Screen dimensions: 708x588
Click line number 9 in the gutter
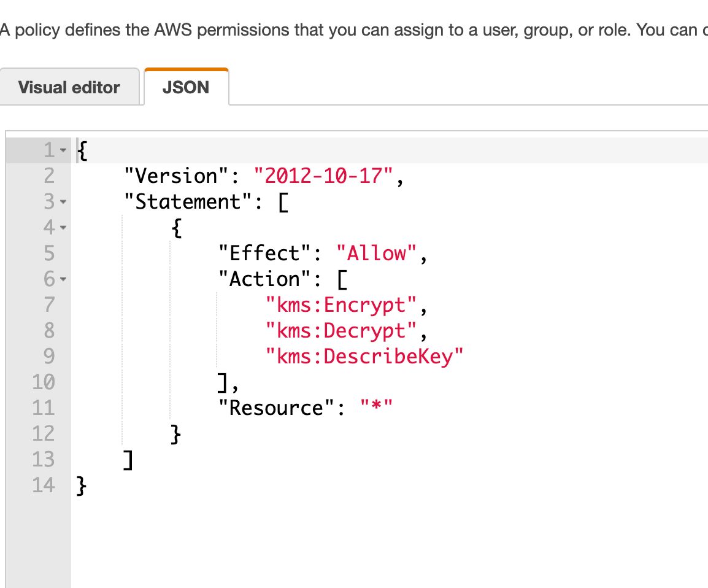(x=49, y=357)
